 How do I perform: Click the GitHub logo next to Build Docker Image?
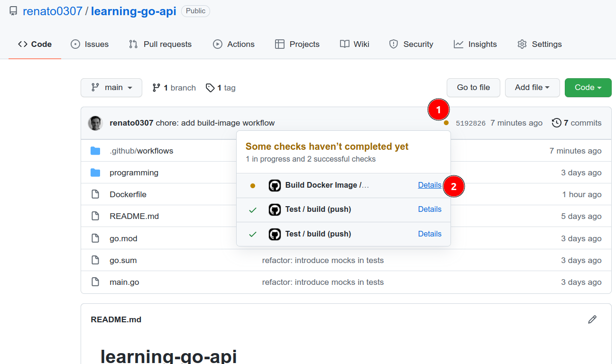coord(275,185)
